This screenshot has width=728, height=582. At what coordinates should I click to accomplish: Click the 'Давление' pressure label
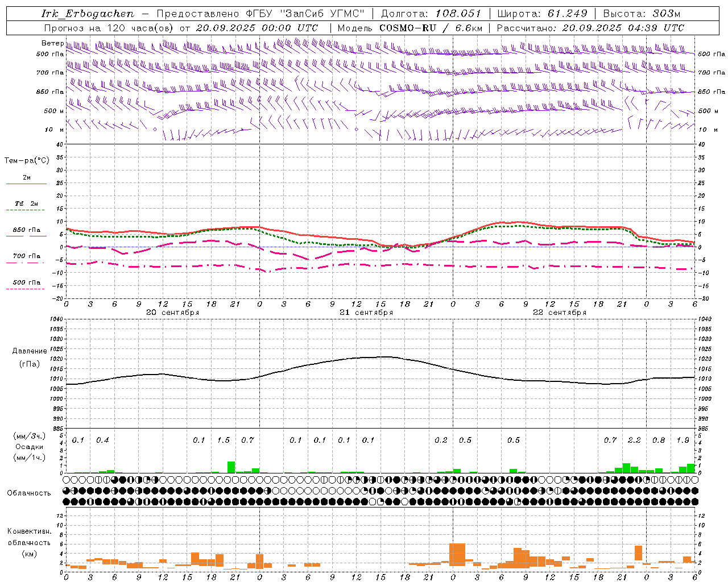click(x=30, y=351)
